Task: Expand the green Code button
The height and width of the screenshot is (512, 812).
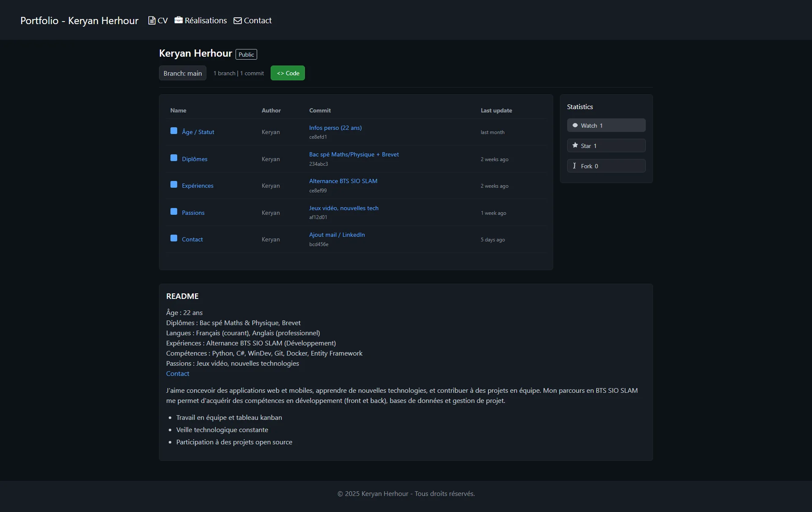Action: click(x=288, y=73)
